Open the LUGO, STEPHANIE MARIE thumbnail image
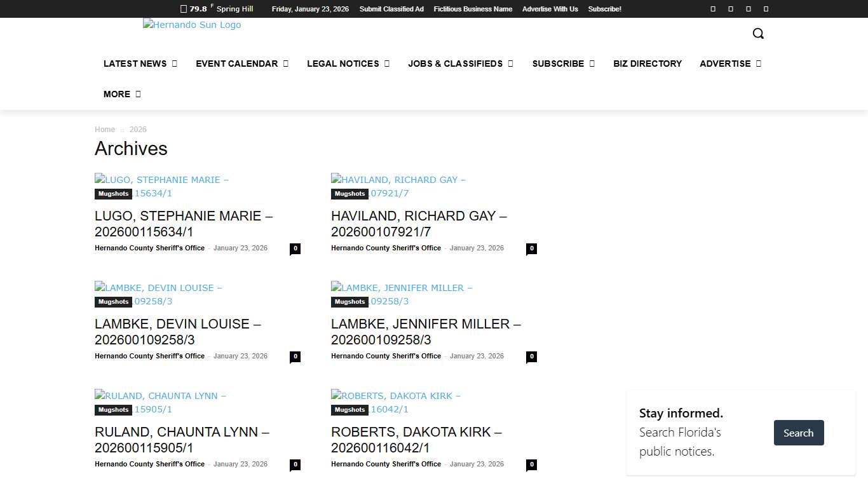Screen dimensions: 868x488 (x=161, y=180)
